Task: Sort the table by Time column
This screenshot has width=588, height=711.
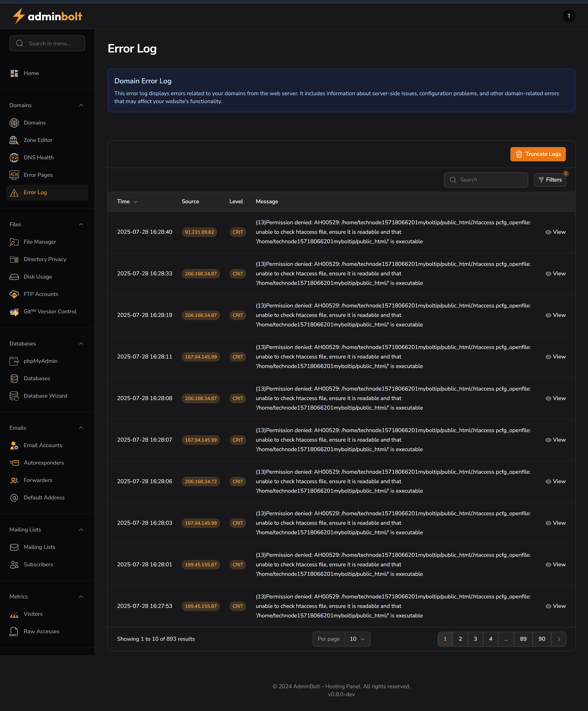Action: click(127, 202)
